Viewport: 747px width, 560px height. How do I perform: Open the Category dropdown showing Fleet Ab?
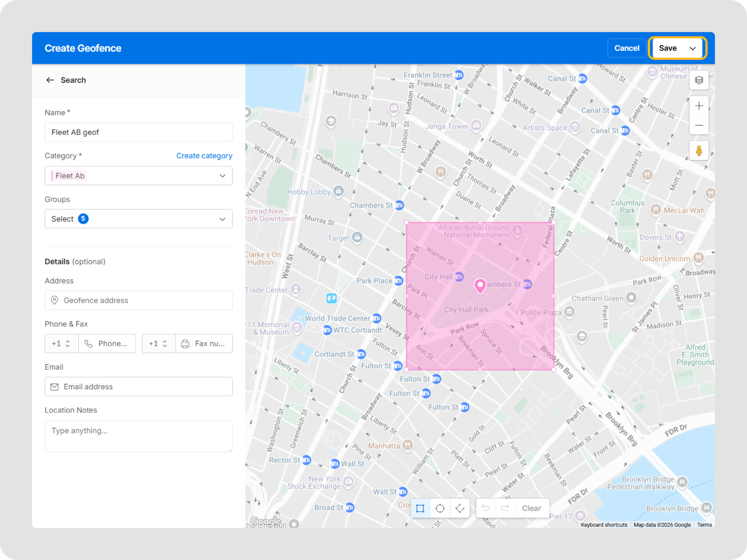pyautogui.click(x=138, y=176)
